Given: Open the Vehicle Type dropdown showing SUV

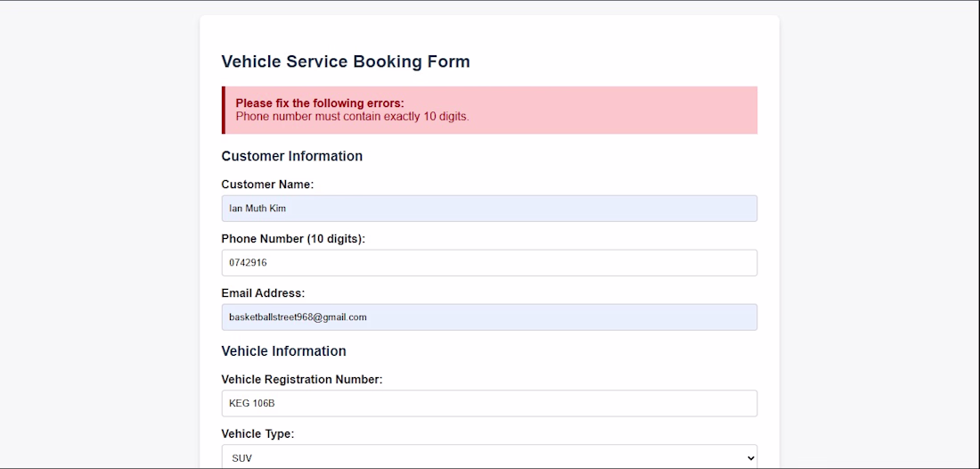Looking at the screenshot, I should [x=489, y=457].
